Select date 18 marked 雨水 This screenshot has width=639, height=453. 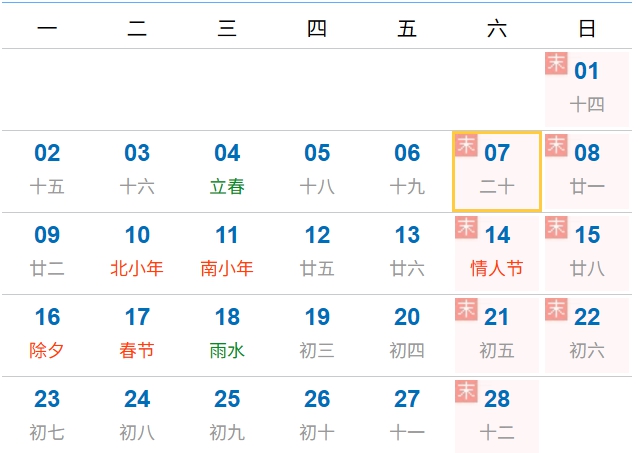[x=227, y=334]
